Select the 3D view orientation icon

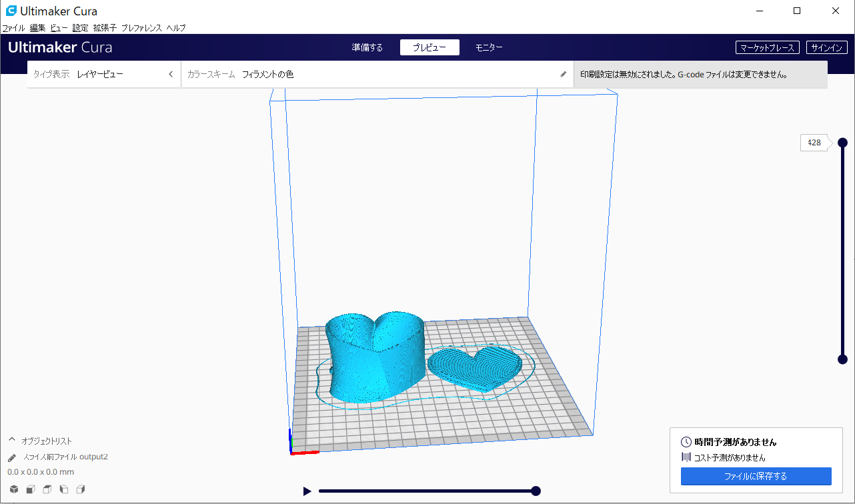pos(14,489)
